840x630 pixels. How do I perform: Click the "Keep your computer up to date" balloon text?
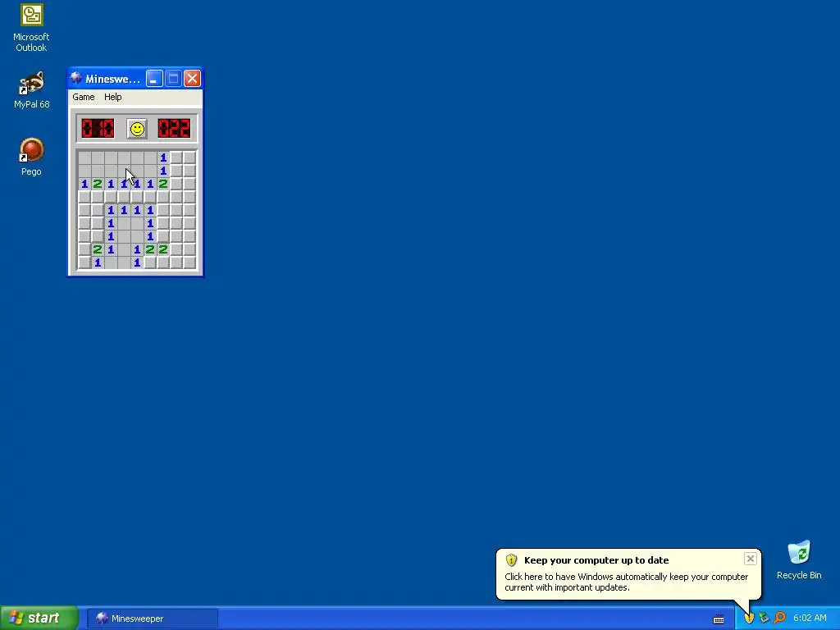[x=596, y=560]
